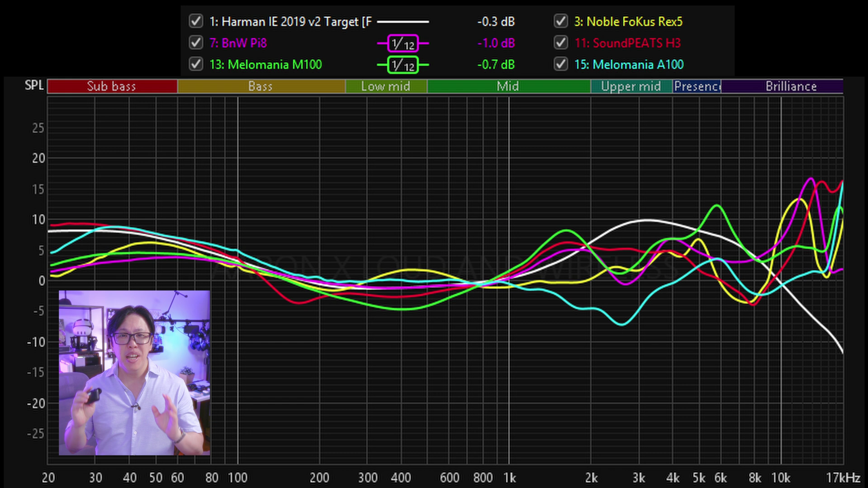Click the Sub bass frequency band
This screenshot has height=488, width=868.
tap(112, 86)
